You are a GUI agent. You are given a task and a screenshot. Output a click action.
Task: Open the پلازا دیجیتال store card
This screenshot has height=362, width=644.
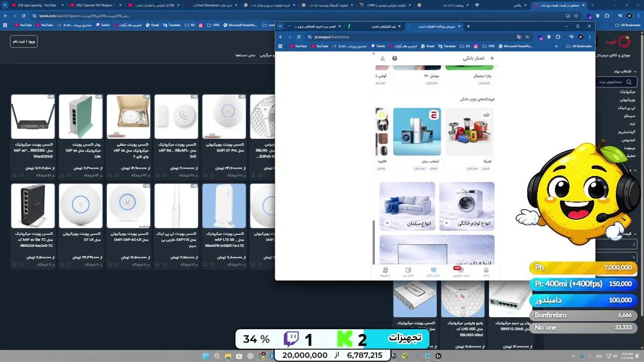[469, 75]
